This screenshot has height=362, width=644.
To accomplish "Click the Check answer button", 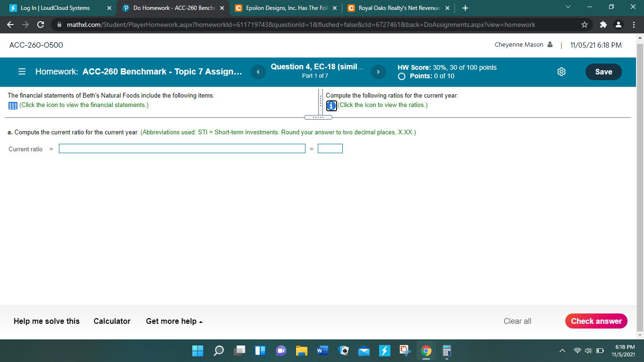I will tap(596, 321).
